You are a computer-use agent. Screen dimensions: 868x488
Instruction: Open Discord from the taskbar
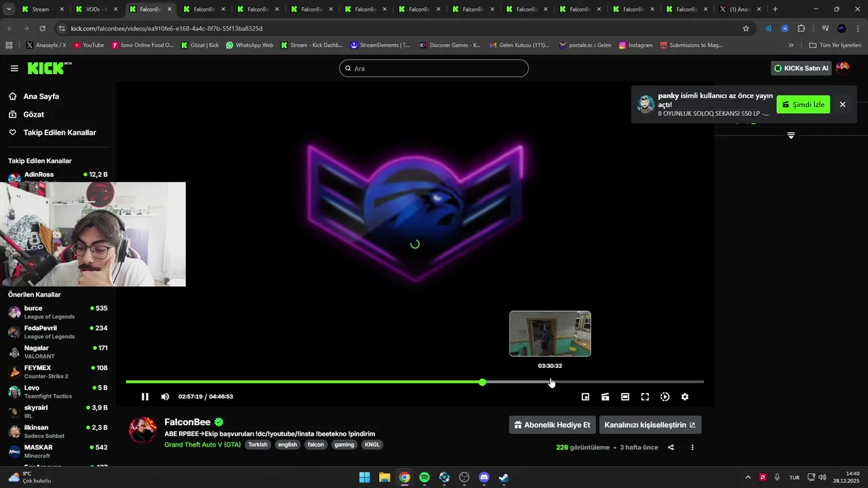[484, 477]
